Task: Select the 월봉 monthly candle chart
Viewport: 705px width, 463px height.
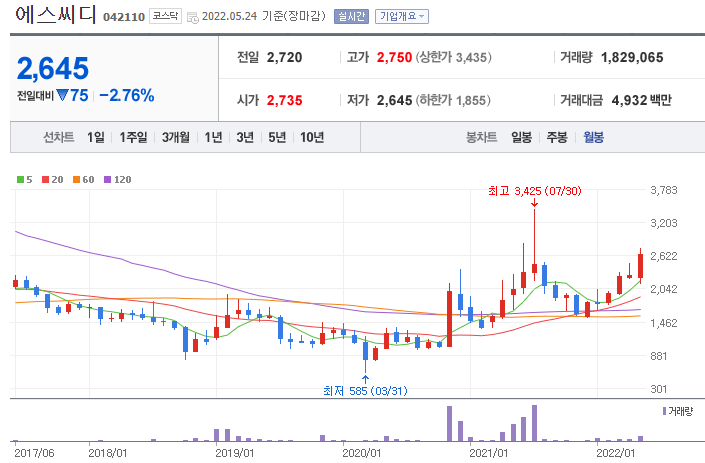Action: (x=593, y=137)
